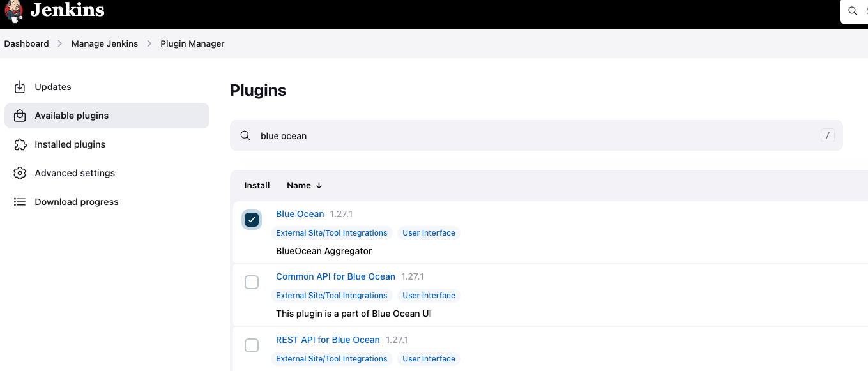Open Download progress in sidebar
The height and width of the screenshot is (371, 868).
[107, 202]
